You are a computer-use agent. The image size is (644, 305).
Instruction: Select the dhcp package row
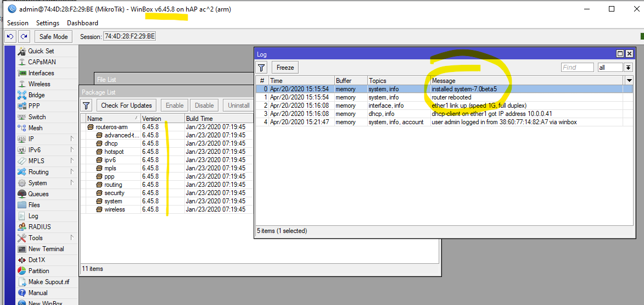(167, 143)
